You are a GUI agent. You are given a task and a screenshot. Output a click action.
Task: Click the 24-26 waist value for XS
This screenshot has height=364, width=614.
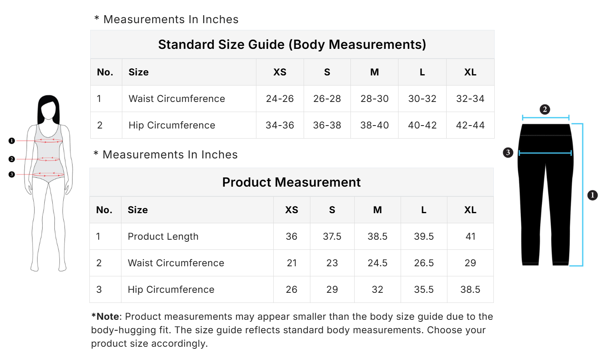pyautogui.click(x=280, y=99)
